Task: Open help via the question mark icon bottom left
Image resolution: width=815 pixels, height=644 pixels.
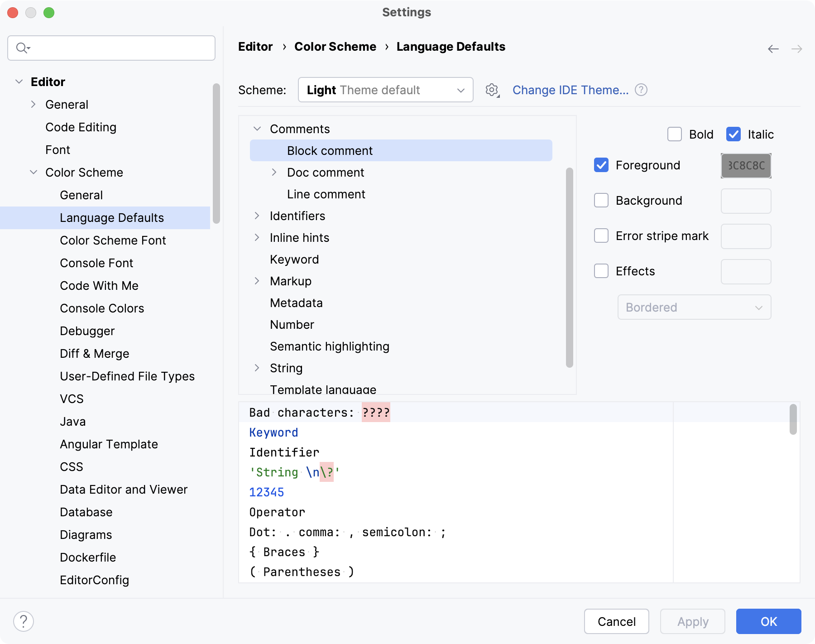Action: coord(24,621)
